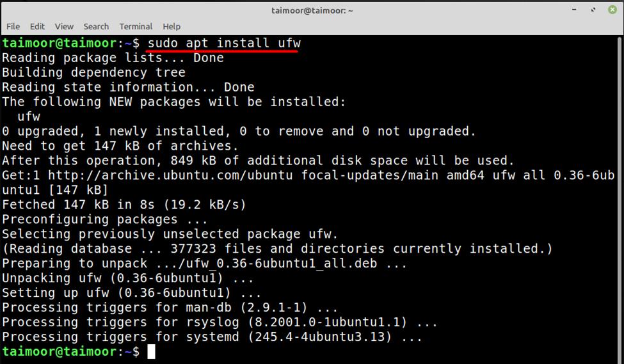Click the 'Setting up ufw' output line
The image size is (624, 364).
131,293
